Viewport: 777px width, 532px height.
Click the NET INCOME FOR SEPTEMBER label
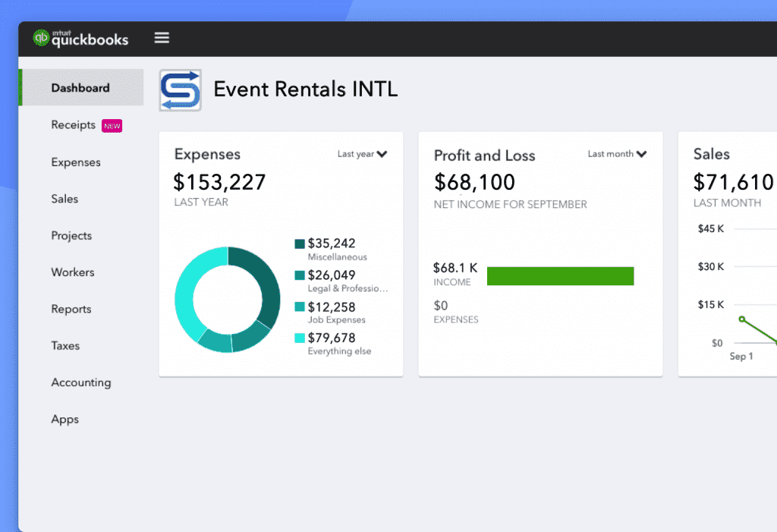511,204
